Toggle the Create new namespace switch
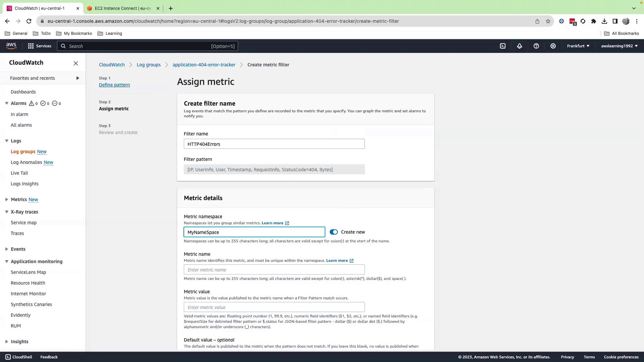644x362 pixels. pyautogui.click(x=333, y=232)
